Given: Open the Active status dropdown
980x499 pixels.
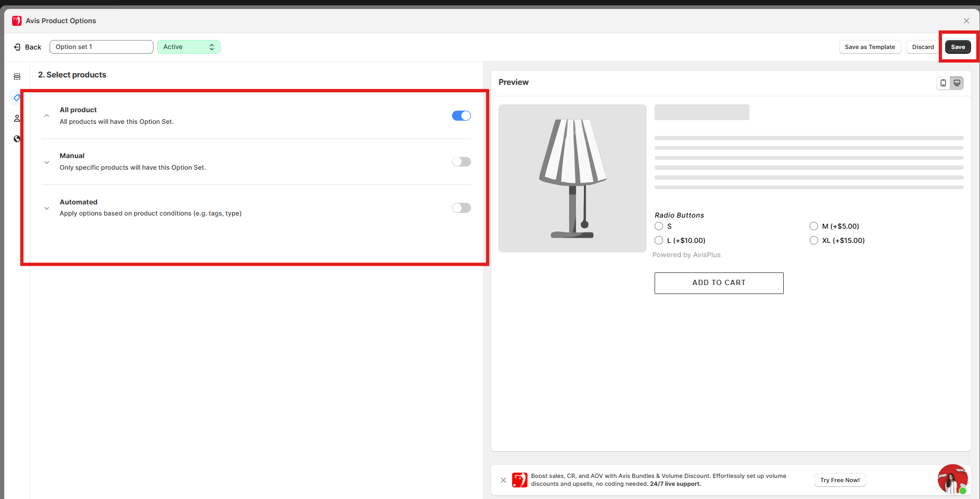Looking at the screenshot, I should click(188, 47).
